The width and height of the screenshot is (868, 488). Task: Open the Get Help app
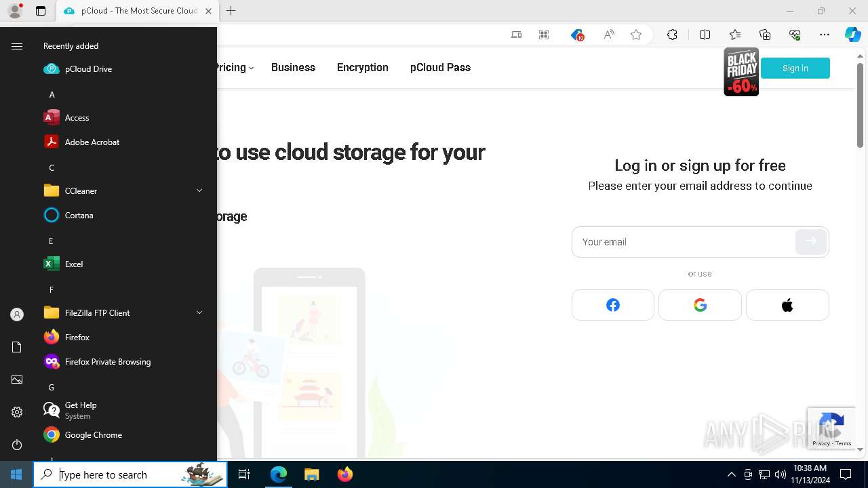click(122, 410)
